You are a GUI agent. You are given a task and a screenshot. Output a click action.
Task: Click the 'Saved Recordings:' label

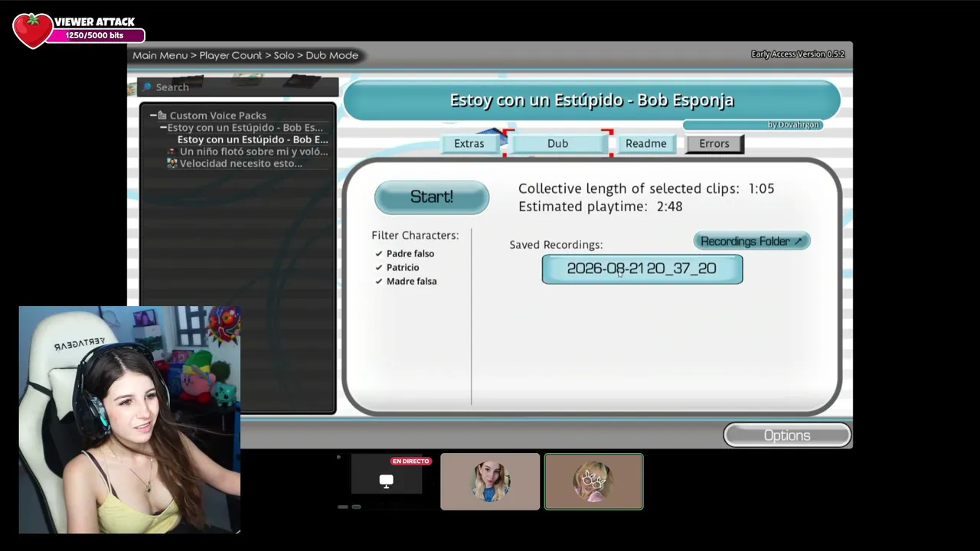556,245
